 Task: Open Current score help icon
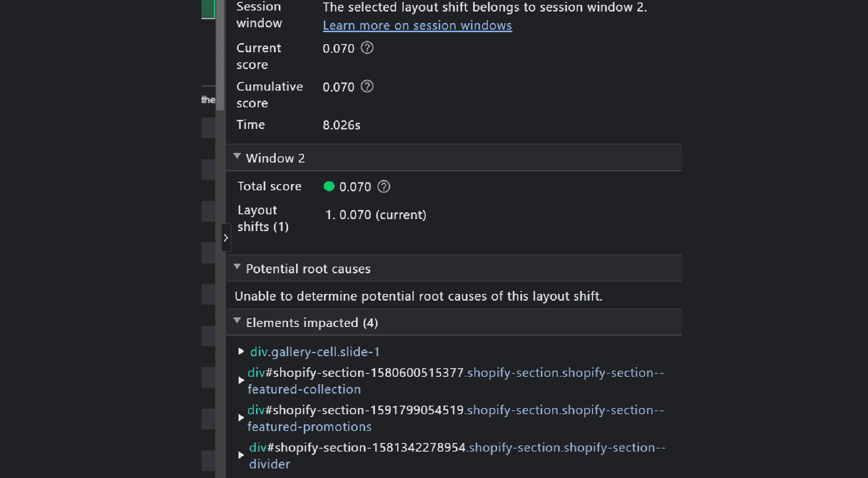pos(367,48)
